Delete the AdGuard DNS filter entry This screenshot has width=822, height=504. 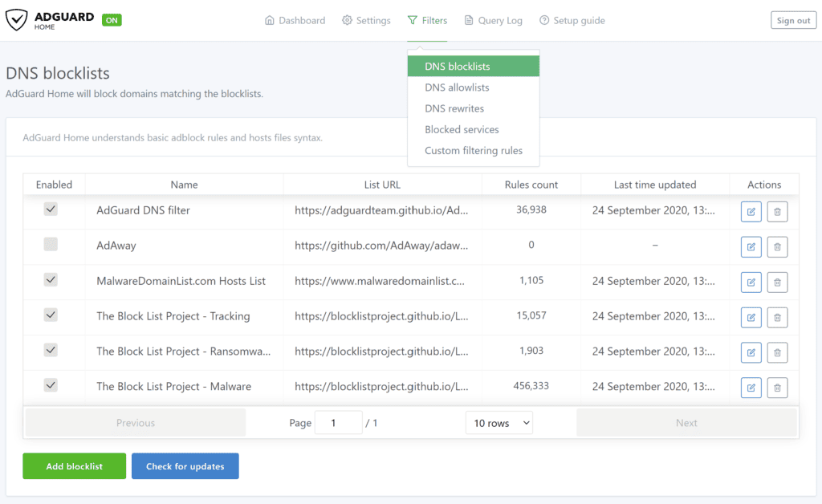pyautogui.click(x=777, y=212)
